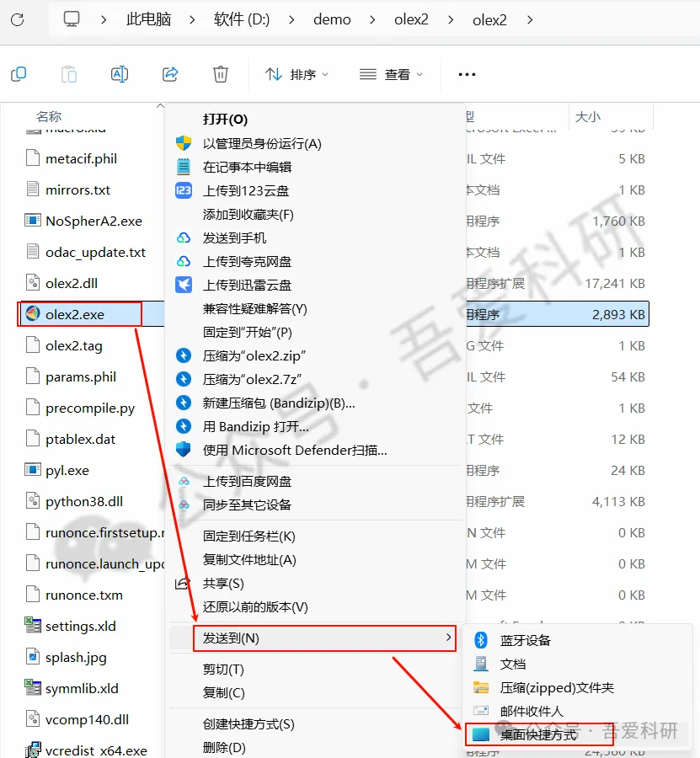
Task: Choose 发送到手机 menu entry
Action: [234, 238]
